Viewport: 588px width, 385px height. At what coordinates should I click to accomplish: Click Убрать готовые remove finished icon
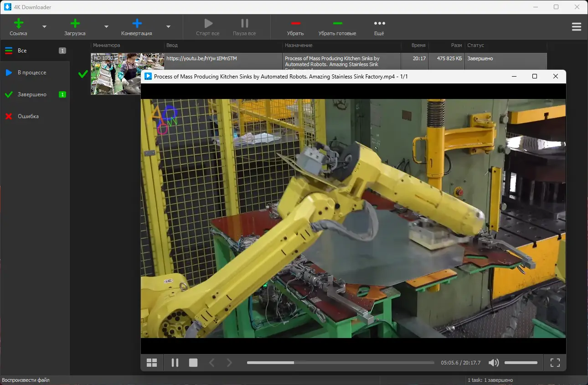tap(337, 24)
